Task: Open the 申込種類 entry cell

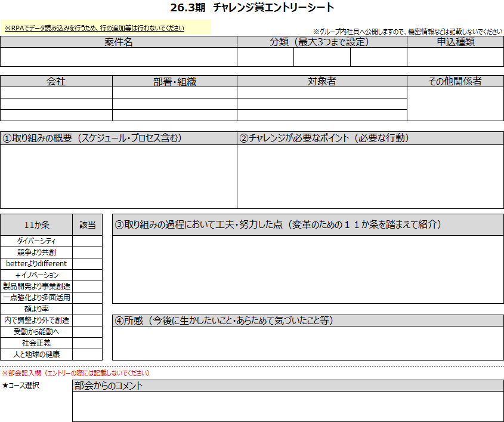Action: point(455,57)
